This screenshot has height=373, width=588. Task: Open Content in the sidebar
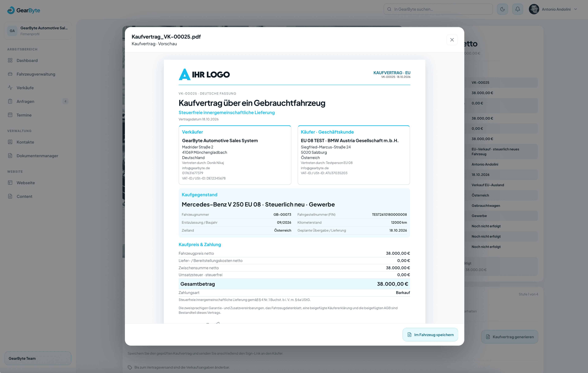coord(38,197)
